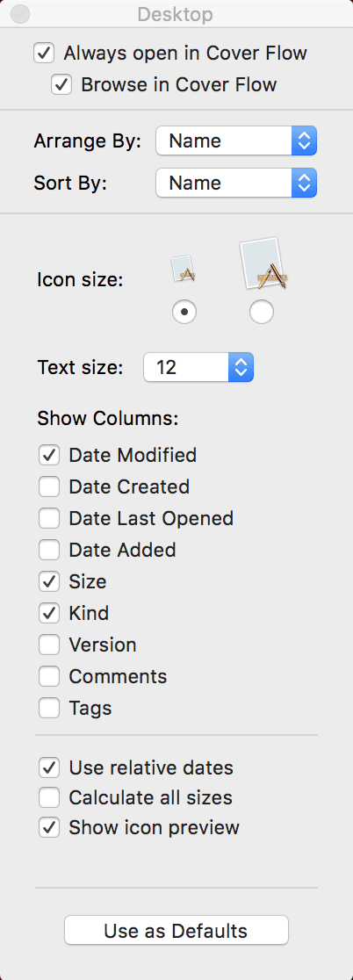
Task: Select the large icon size radio button
Action: tap(261, 311)
